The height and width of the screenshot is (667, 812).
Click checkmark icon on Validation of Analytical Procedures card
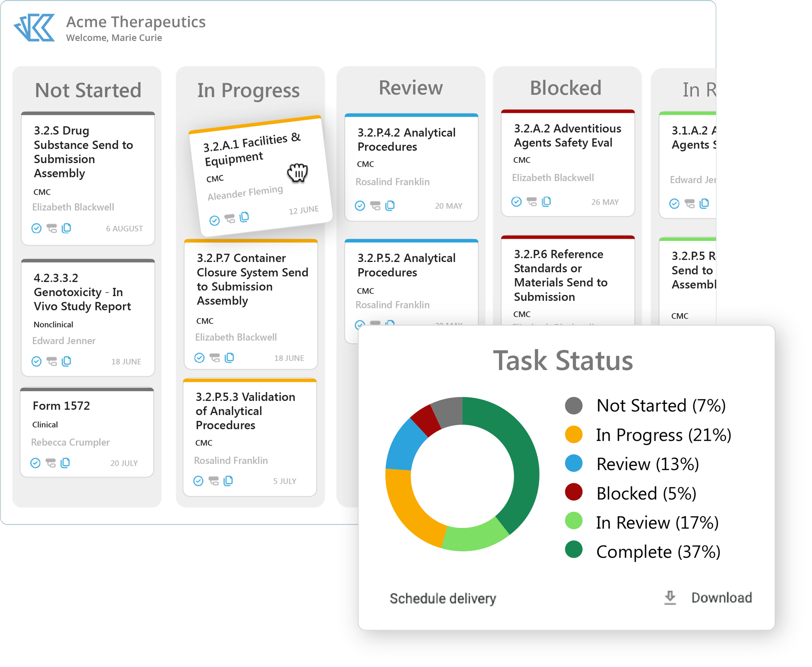198,481
